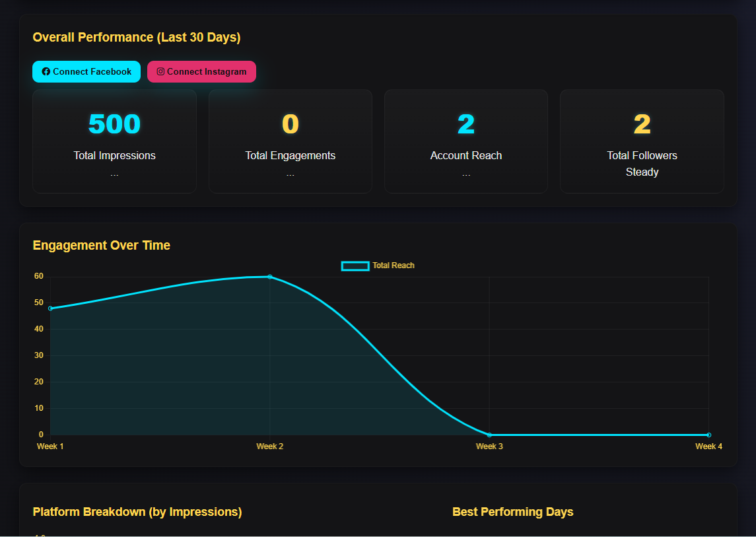Click the Platform Breakdown heading

pos(137,512)
